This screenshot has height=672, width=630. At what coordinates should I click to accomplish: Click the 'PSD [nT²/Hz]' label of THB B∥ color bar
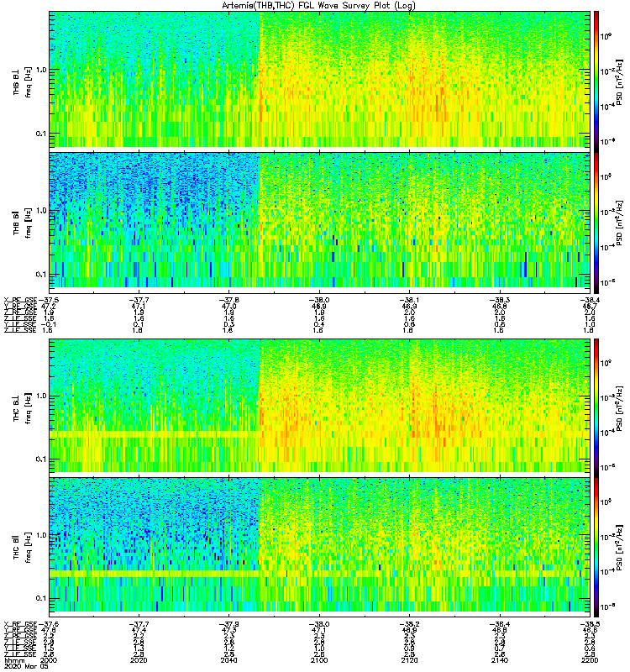[x=620, y=223]
